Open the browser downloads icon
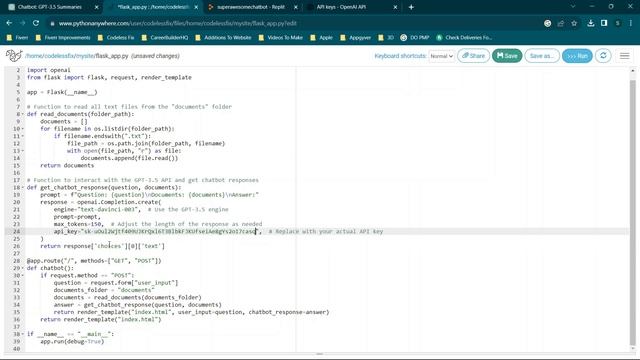 [591, 23]
